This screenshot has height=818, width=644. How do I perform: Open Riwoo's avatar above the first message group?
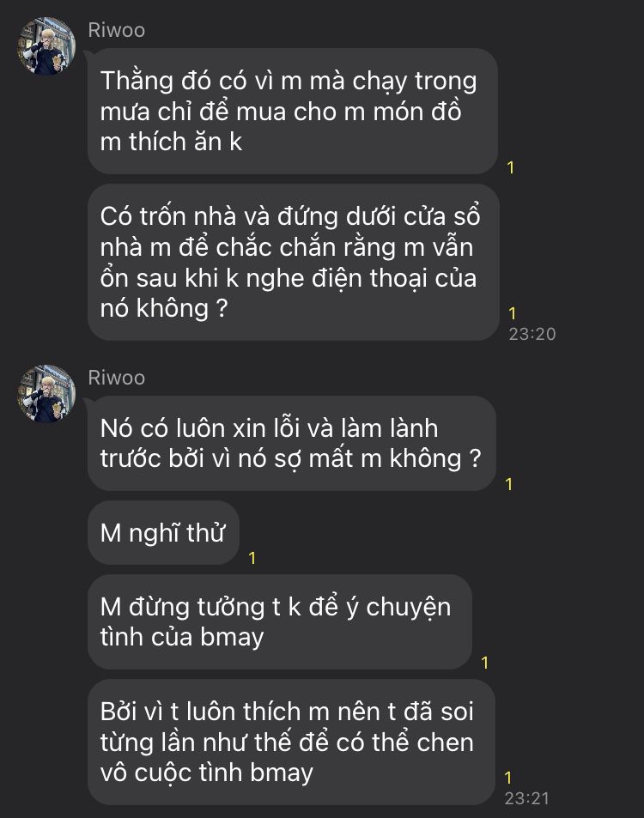coord(47,45)
